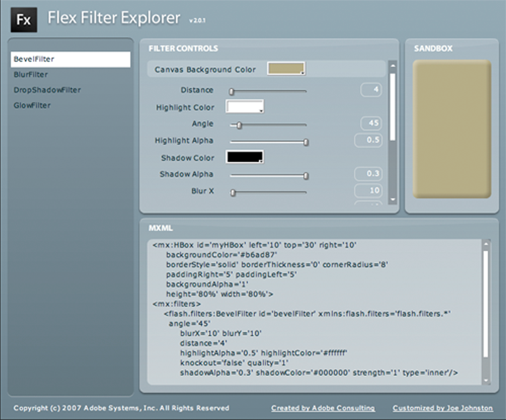Open the Shadow Color swatch picker
Screen dimensions: 506x420
point(244,157)
